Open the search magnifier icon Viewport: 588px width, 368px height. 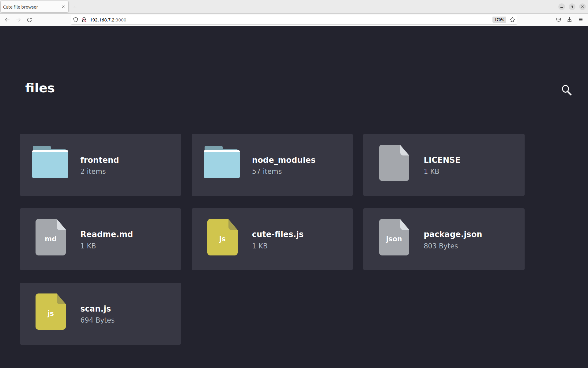(566, 90)
